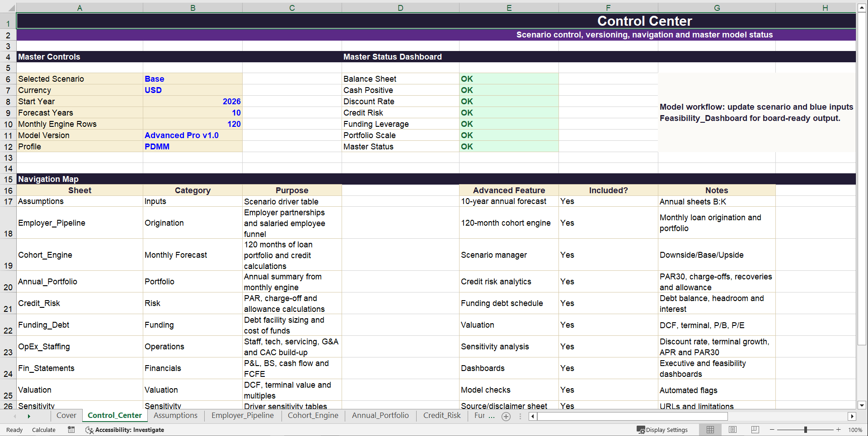Click the macro recording status icon

click(71, 430)
